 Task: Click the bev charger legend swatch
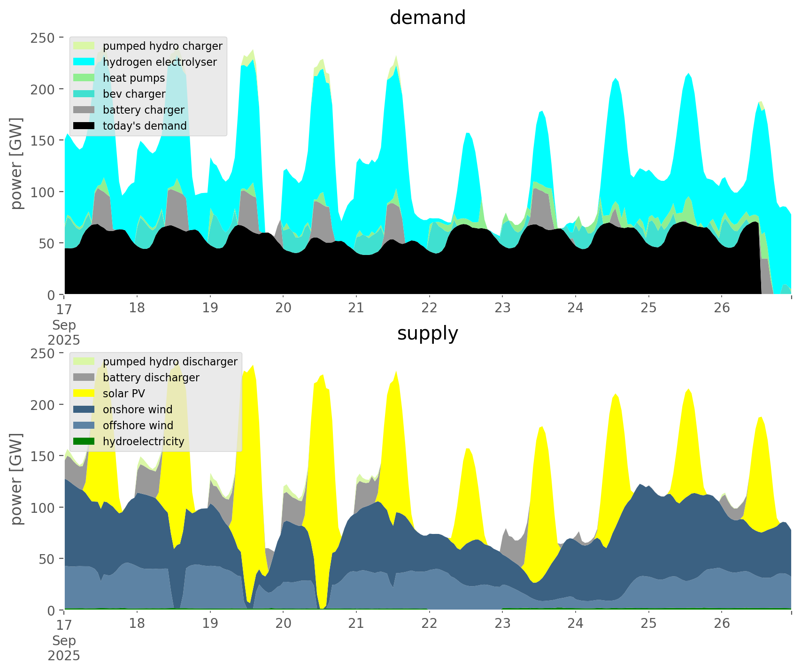tap(85, 94)
